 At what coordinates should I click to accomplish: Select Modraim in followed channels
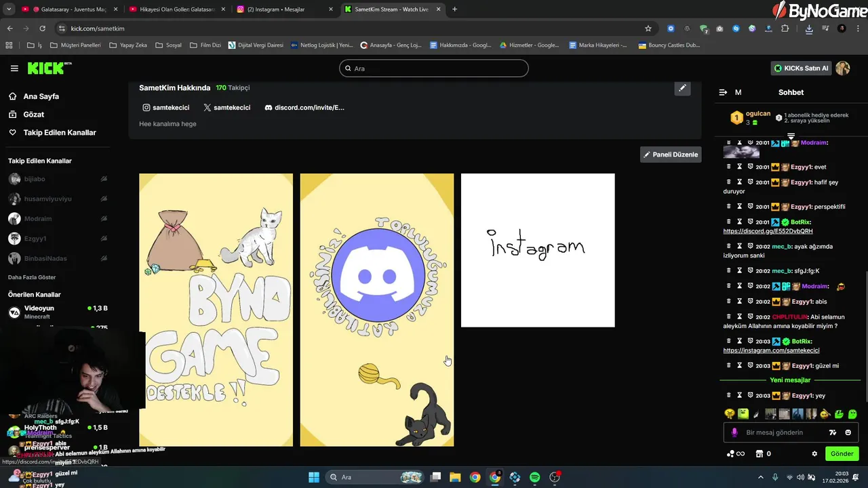[58, 219]
